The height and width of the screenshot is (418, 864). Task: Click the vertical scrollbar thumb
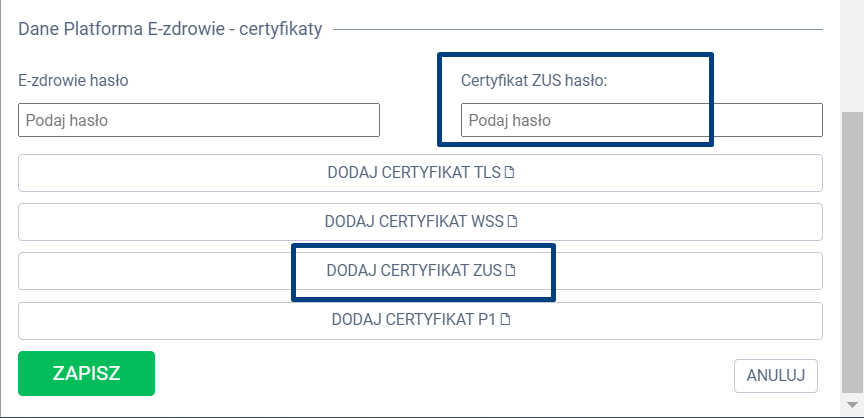[853, 250]
